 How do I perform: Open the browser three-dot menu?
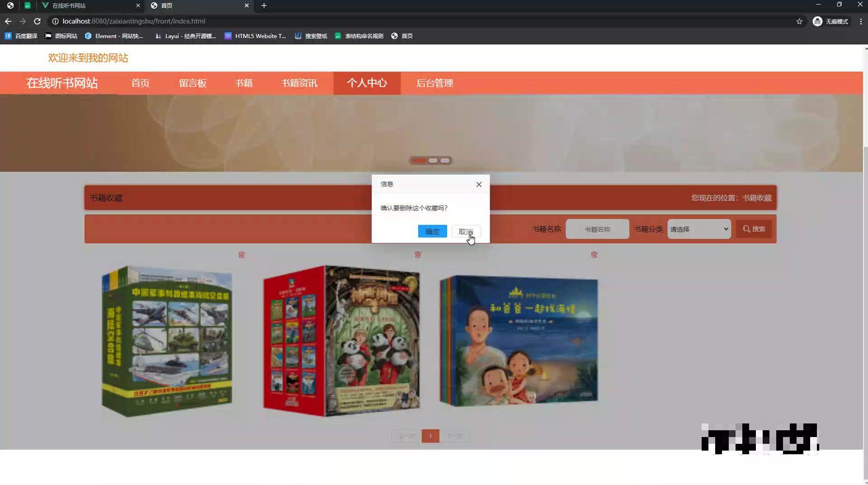tap(861, 21)
